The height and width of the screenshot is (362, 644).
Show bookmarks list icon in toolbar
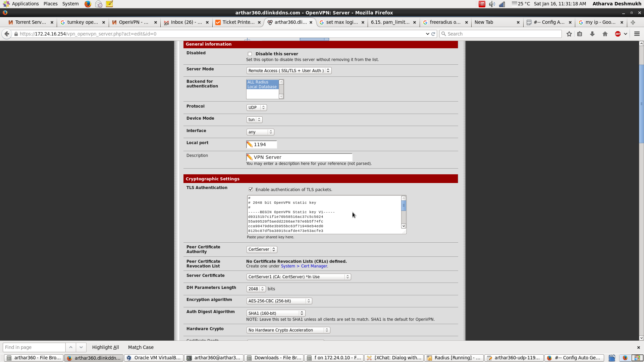point(580,34)
